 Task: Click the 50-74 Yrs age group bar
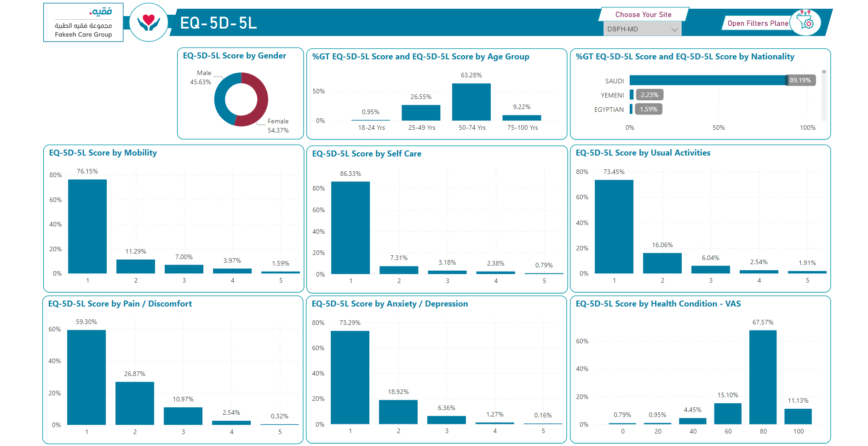(471, 102)
